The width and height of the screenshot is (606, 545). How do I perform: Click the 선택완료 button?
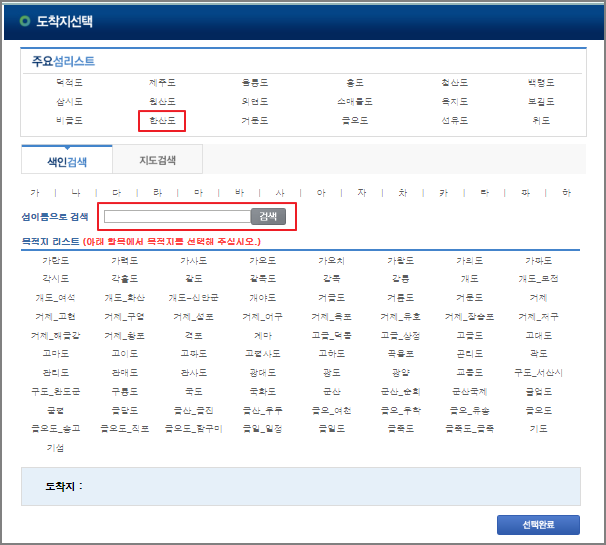pyautogui.click(x=538, y=525)
